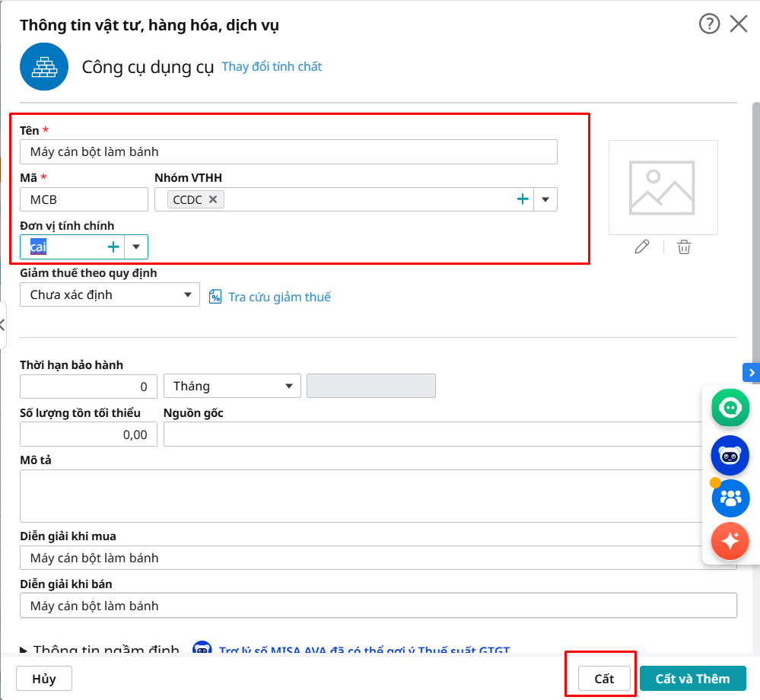
Task: Expand the Thông tin ngầm định section
Action: (25, 651)
